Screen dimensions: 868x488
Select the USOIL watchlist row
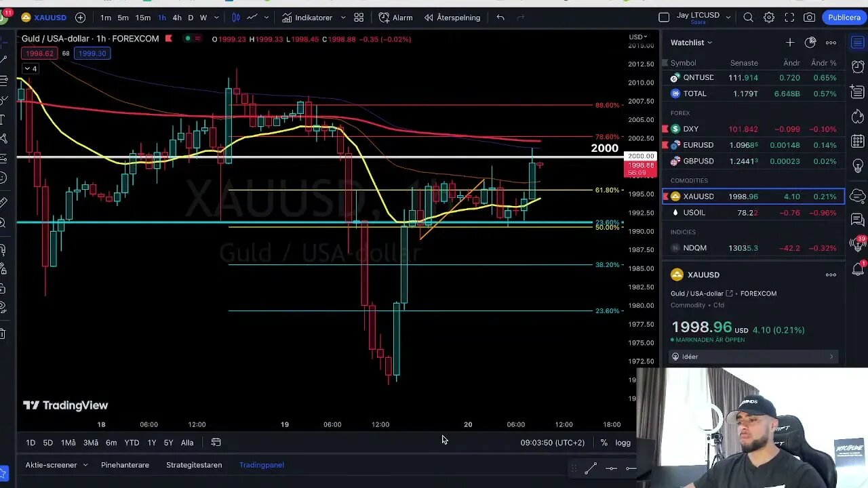point(754,213)
